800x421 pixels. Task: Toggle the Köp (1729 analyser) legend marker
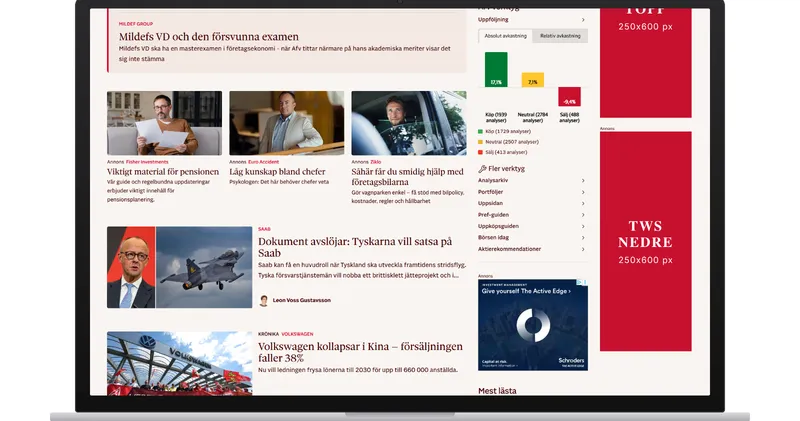pyautogui.click(x=480, y=132)
